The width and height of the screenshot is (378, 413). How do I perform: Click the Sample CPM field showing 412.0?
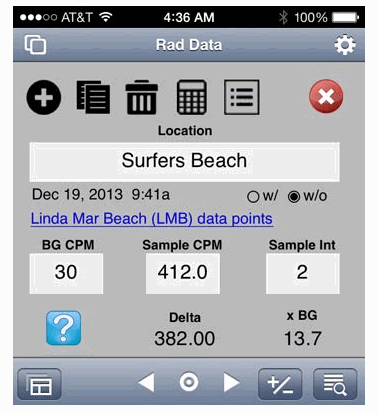click(183, 274)
